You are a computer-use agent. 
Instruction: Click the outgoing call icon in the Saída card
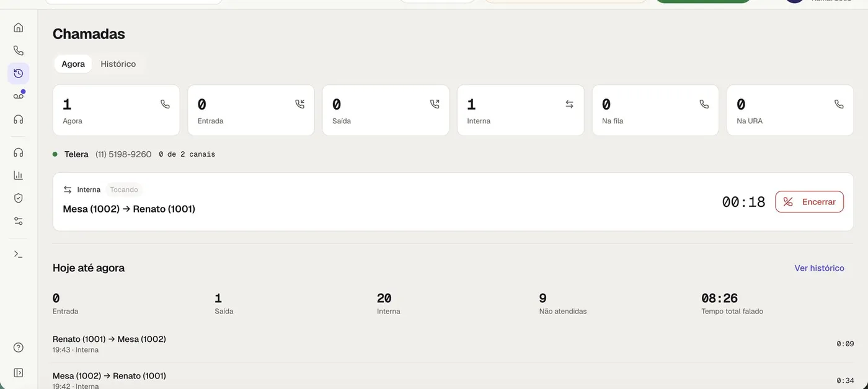(435, 104)
